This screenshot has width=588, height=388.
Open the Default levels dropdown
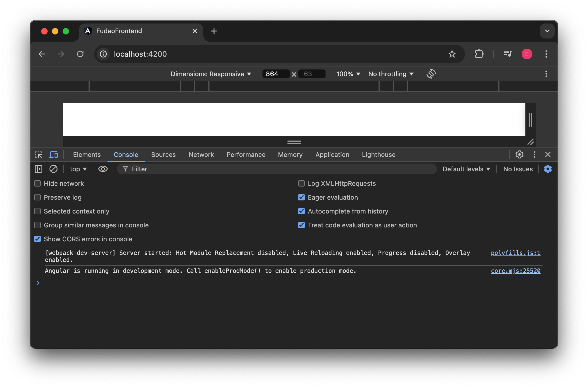pos(466,169)
